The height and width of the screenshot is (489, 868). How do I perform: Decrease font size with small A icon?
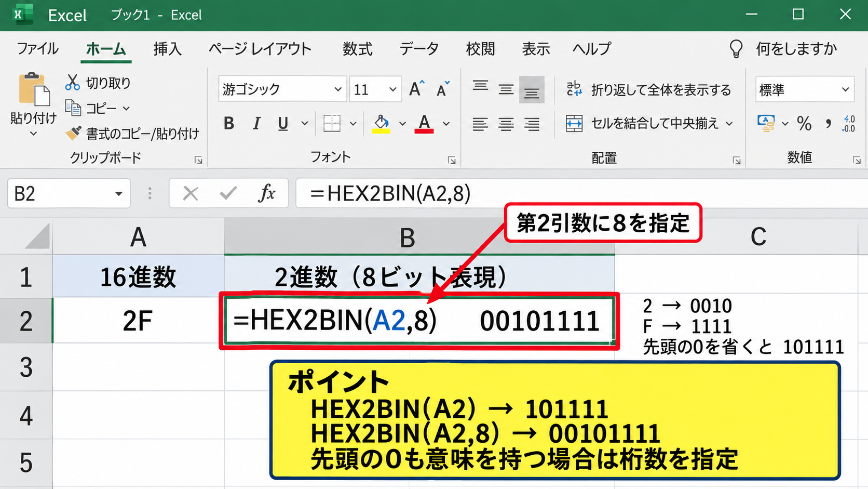click(442, 89)
